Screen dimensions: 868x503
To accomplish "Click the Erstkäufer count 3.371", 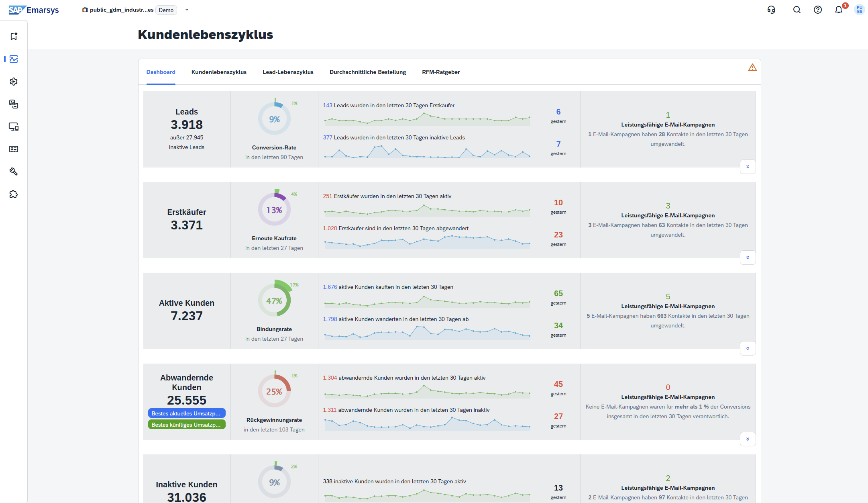I will click(x=187, y=225).
